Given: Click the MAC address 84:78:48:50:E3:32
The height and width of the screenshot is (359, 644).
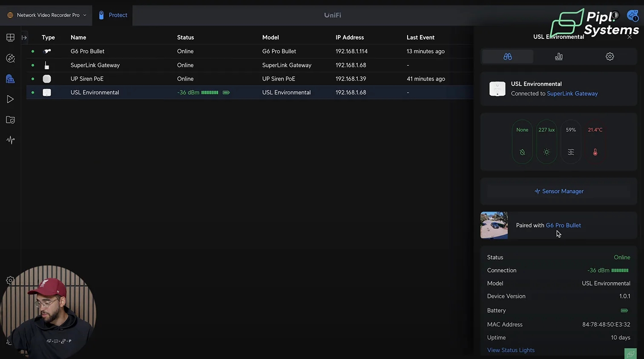Looking at the screenshot, I should [x=606, y=324].
